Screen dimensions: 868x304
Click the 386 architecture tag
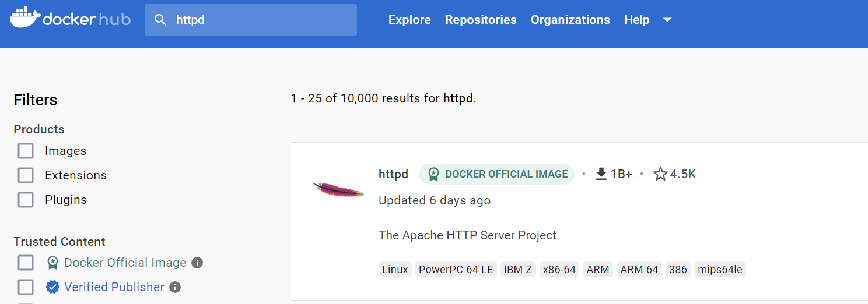(x=678, y=270)
